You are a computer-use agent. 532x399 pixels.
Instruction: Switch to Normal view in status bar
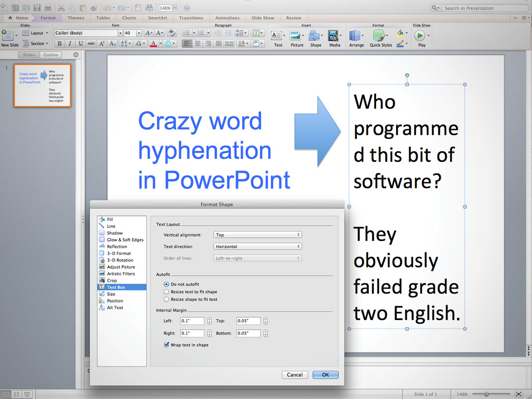[x=7, y=394]
